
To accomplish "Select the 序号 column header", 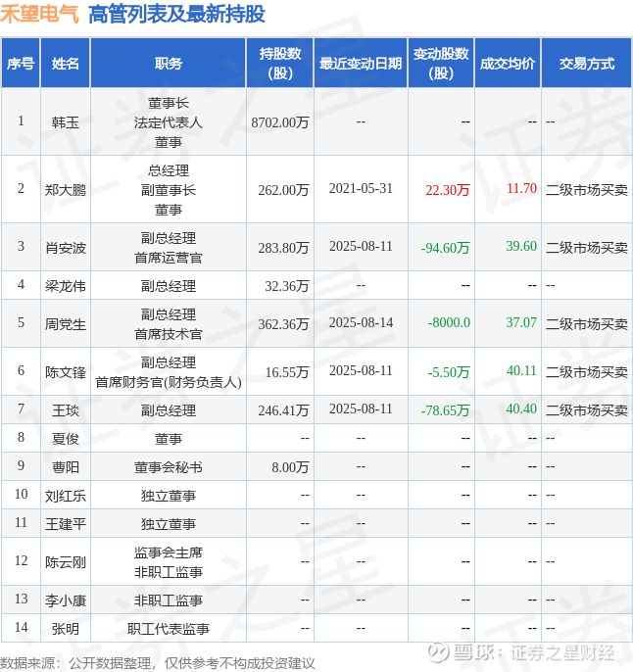I will [21, 64].
